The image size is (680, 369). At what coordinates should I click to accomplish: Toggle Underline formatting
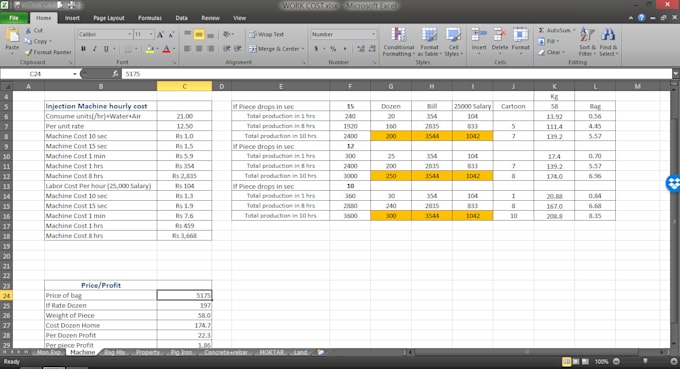tap(106, 49)
